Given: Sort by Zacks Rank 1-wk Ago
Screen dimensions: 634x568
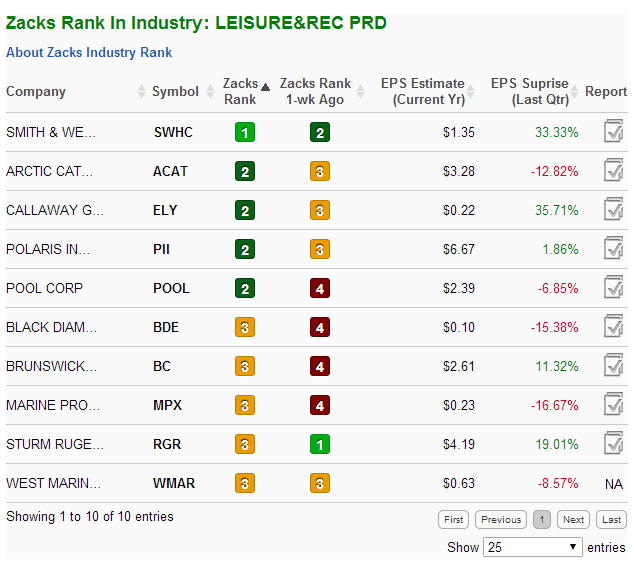Looking at the screenshot, I should pos(315,92).
